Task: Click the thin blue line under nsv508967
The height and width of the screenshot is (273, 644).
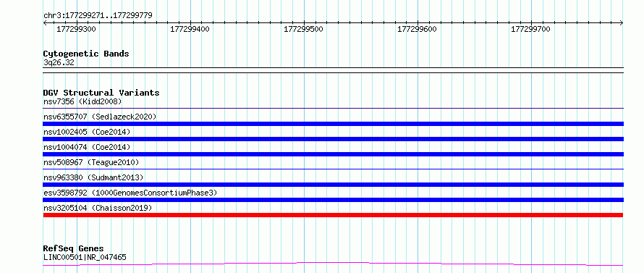Action: (x=333, y=169)
